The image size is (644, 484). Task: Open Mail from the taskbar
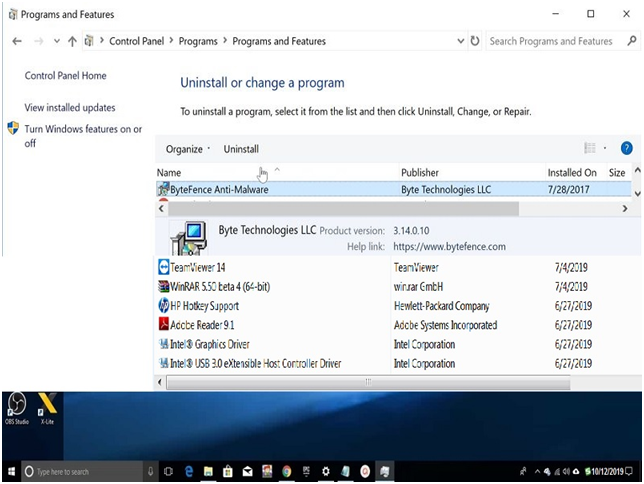[247, 472]
